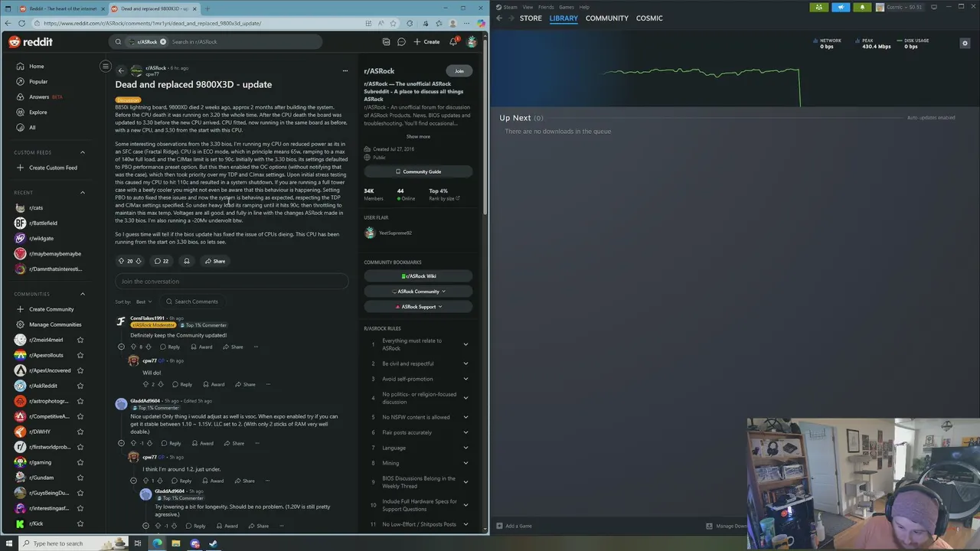980x551 pixels.
Task: Favorite r/Gundam with its star
Action: 80,478
